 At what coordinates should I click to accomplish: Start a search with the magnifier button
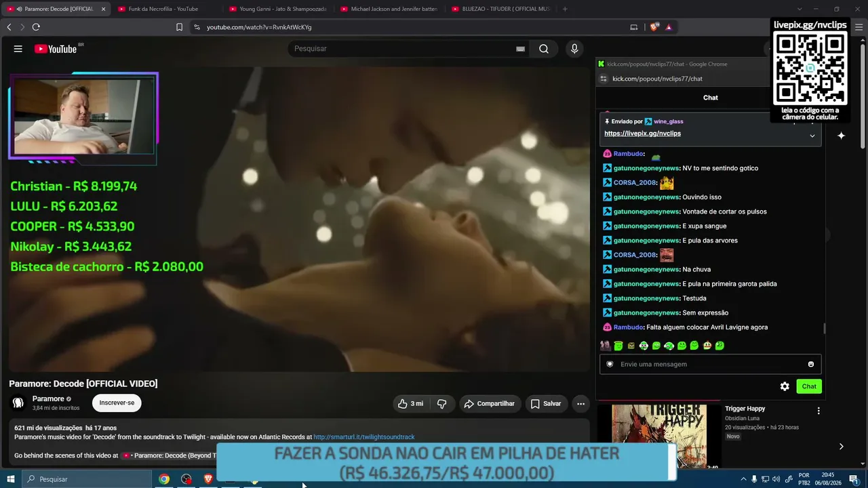click(x=544, y=49)
